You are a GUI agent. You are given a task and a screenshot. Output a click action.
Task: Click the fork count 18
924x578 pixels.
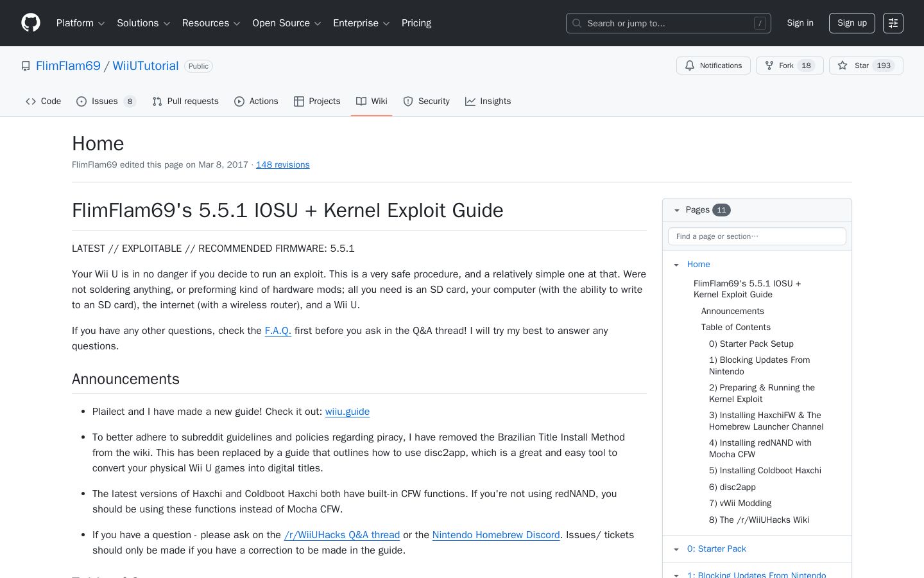point(807,66)
